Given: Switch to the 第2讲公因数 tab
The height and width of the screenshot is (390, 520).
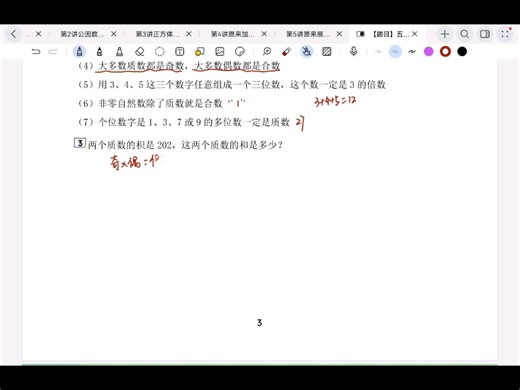Looking at the screenshot, I should [x=82, y=34].
